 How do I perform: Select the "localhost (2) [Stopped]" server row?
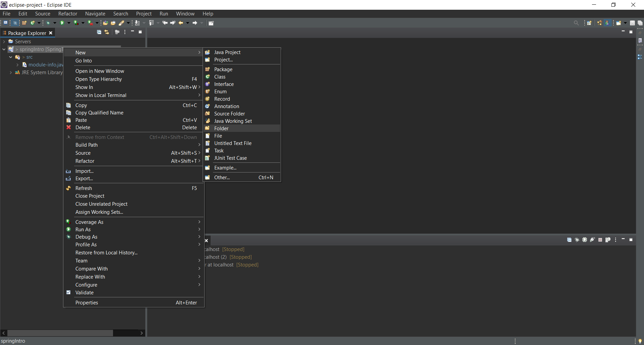[228, 257]
